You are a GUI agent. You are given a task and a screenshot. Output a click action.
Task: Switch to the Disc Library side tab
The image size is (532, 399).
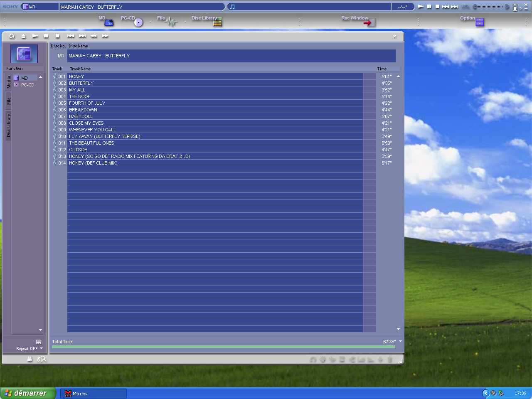pyautogui.click(x=8, y=126)
